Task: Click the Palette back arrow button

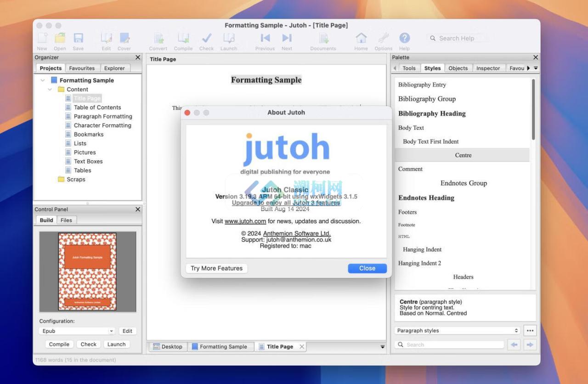Action: tap(514, 344)
